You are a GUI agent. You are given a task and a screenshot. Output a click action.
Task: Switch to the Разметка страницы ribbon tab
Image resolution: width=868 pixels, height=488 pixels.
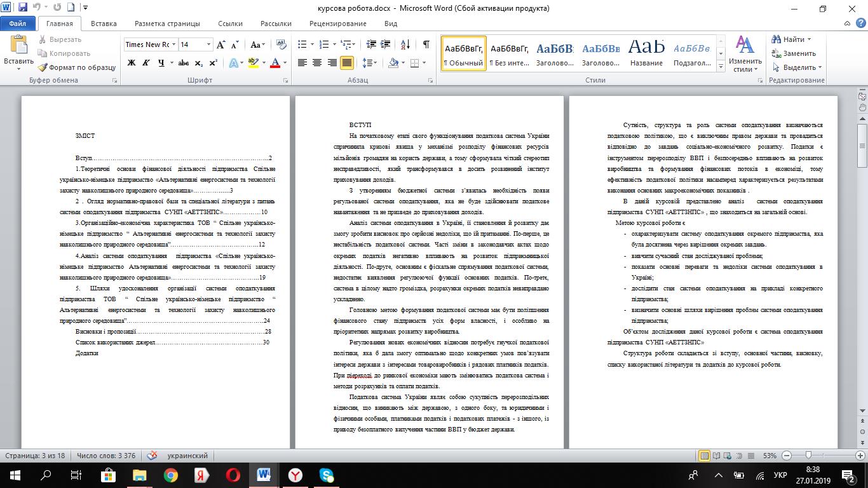pos(167,24)
